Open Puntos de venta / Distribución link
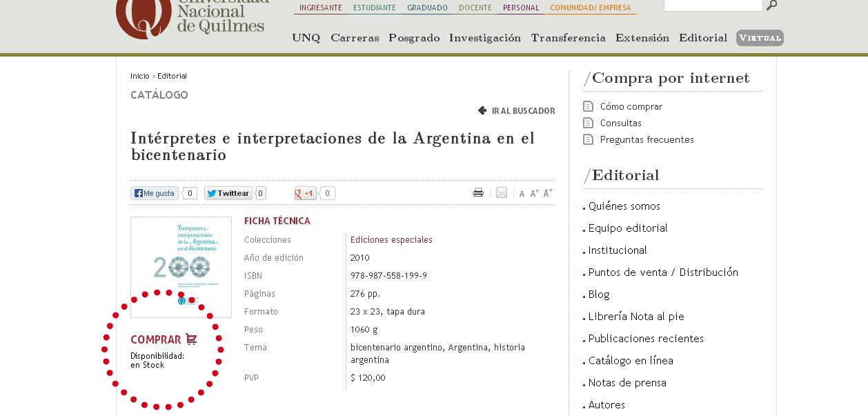The image size is (868, 416). point(663,273)
